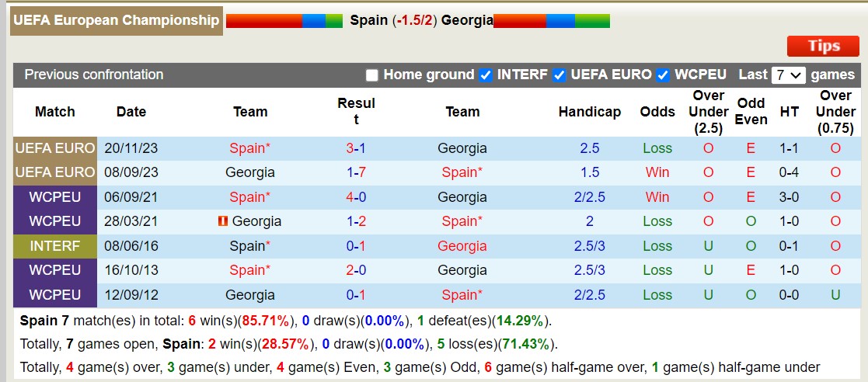Open the 1-7 result from 08/09/23
The width and height of the screenshot is (868, 382).
(356, 172)
